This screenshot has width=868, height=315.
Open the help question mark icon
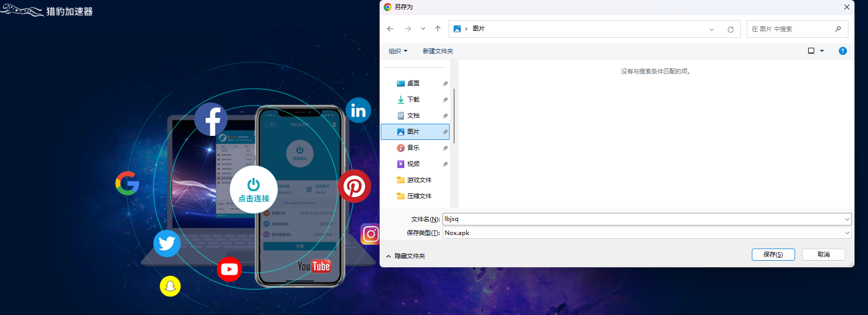843,51
